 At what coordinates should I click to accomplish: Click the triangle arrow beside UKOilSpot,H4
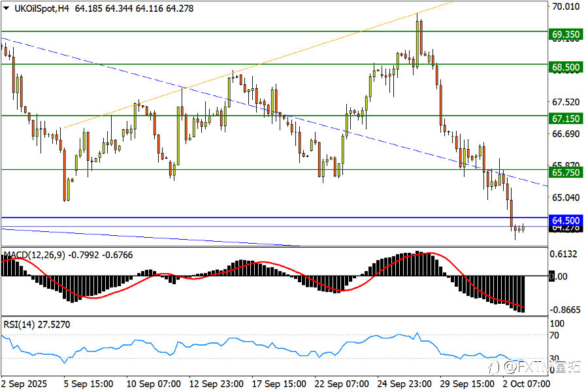7,8
